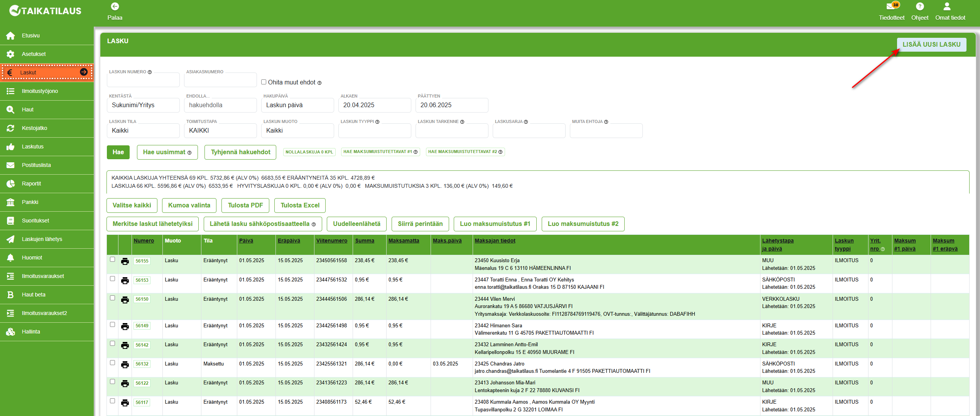Click the Tulosta PDF button
The height and width of the screenshot is (416, 980).
[245, 205]
